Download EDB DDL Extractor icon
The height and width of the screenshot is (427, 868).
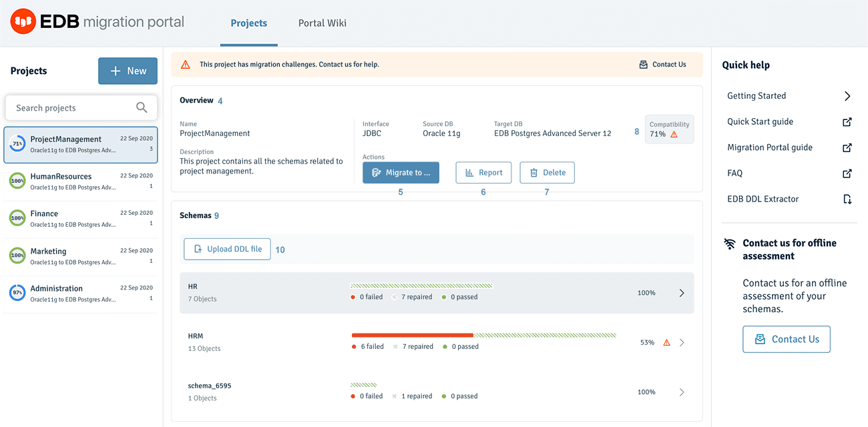(847, 199)
